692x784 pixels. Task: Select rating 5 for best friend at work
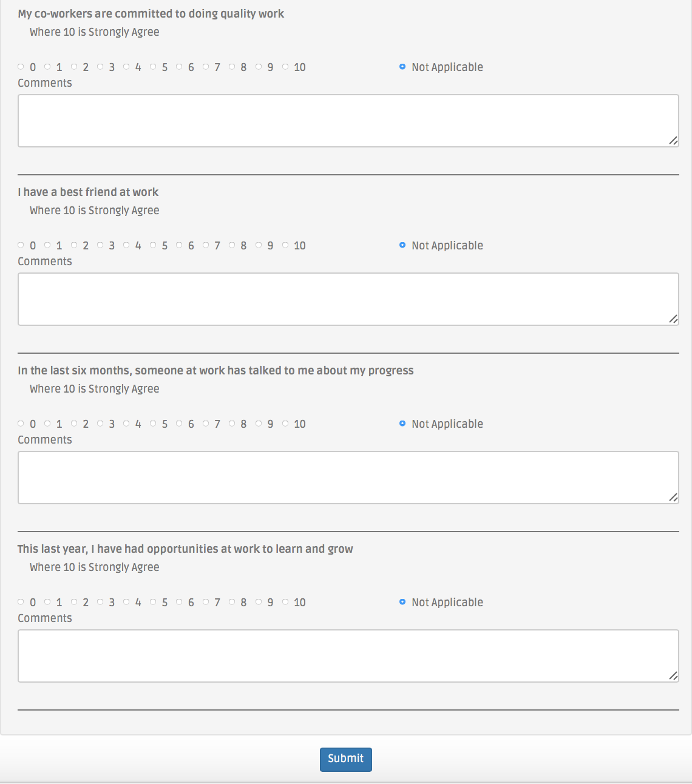pos(152,245)
